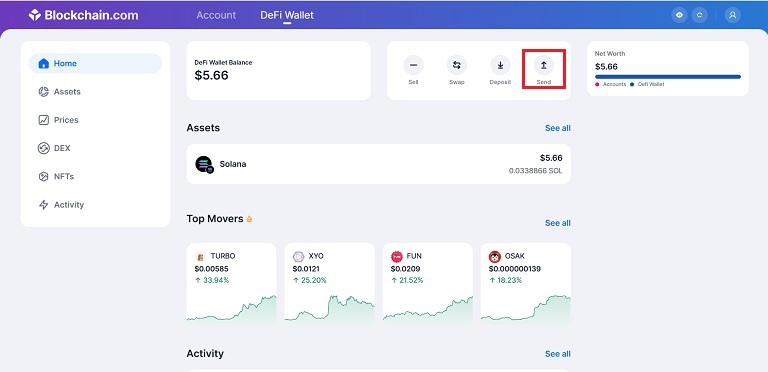The height and width of the screenshot is (372, 768).
Task: Click the TURBO coin icon
Action: 200,256
